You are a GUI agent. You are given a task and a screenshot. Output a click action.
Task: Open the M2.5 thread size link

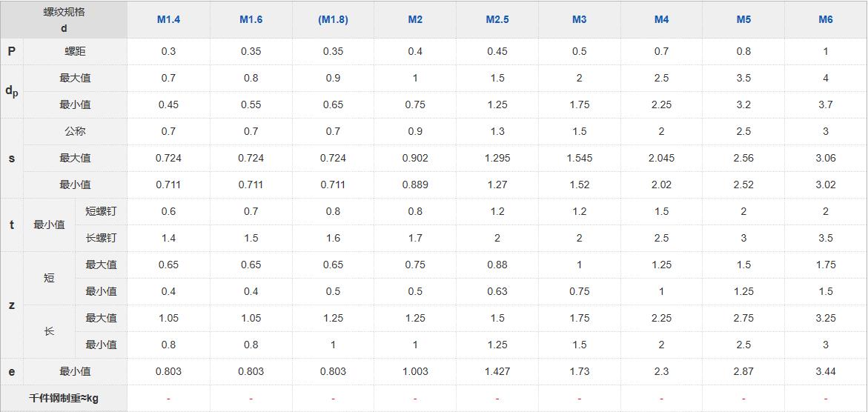point(497,20)
